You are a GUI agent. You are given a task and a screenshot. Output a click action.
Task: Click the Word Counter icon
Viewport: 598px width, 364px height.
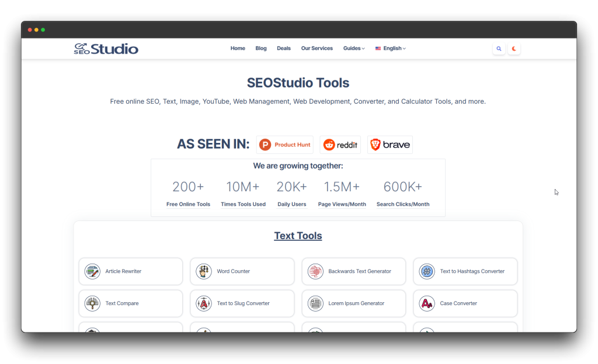click(204, 271)
